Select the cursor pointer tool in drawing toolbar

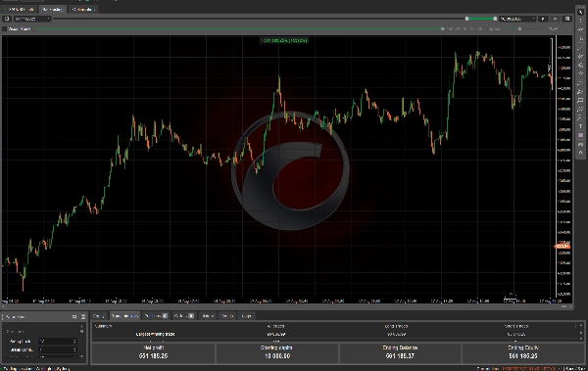[x=580, y=12]
